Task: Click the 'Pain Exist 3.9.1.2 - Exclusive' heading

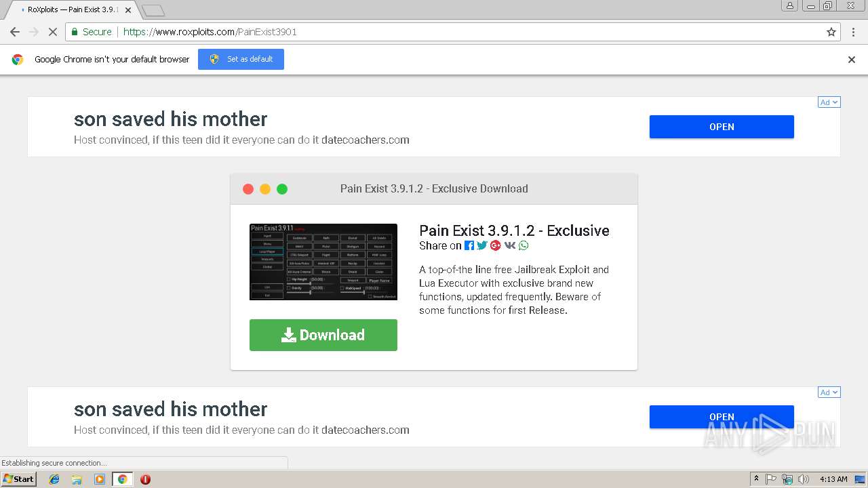Action: click(514, 230)
